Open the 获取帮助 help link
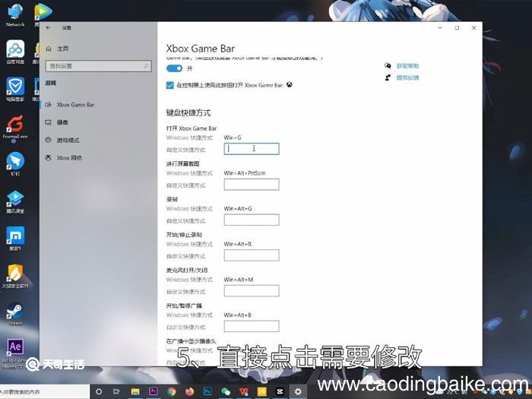The height and width of the screenshot is (399, 532). pos(407,66)
